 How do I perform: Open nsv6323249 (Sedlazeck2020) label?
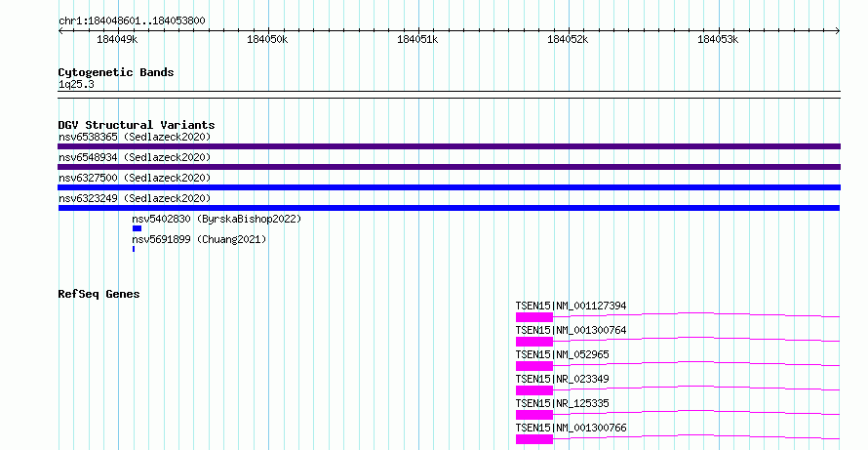(x=135, y=198)
